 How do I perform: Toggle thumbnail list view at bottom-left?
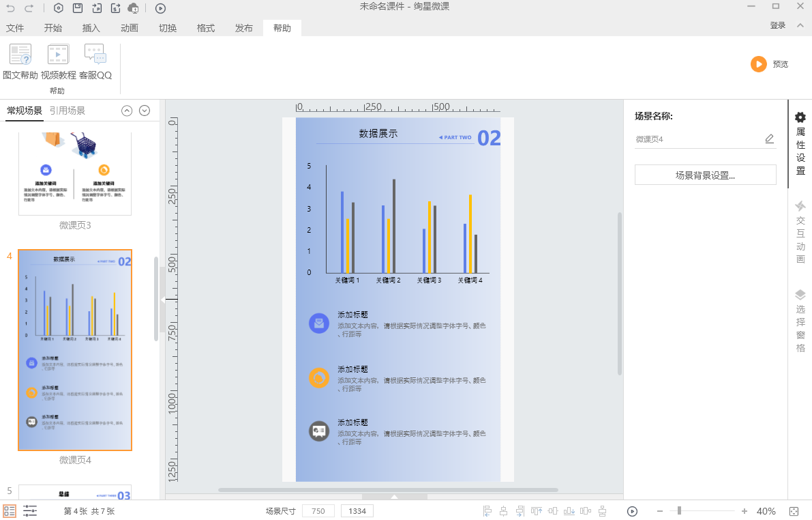[x=10, y=511]
